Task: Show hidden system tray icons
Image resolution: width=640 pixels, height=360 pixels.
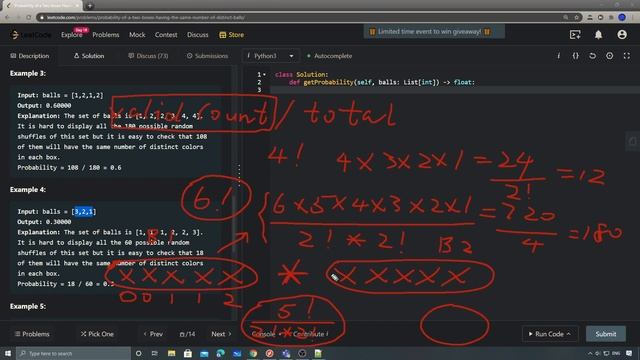Action: pos(590,353)
